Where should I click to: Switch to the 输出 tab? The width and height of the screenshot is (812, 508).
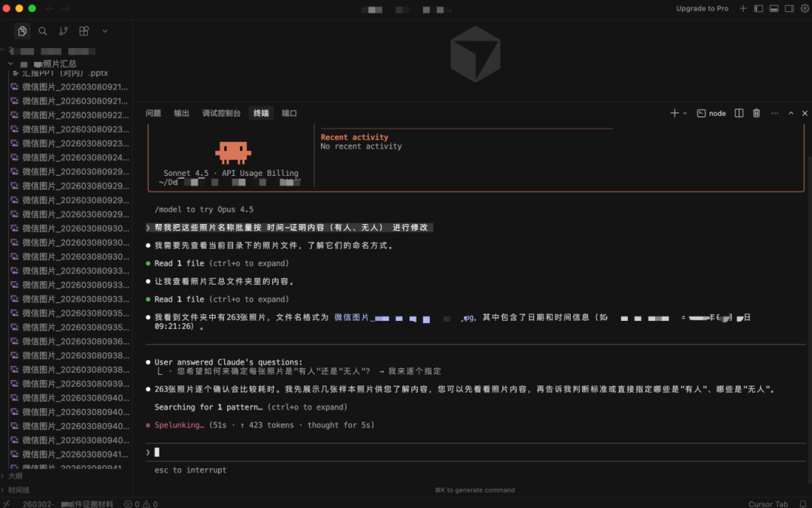coord(181,113)
